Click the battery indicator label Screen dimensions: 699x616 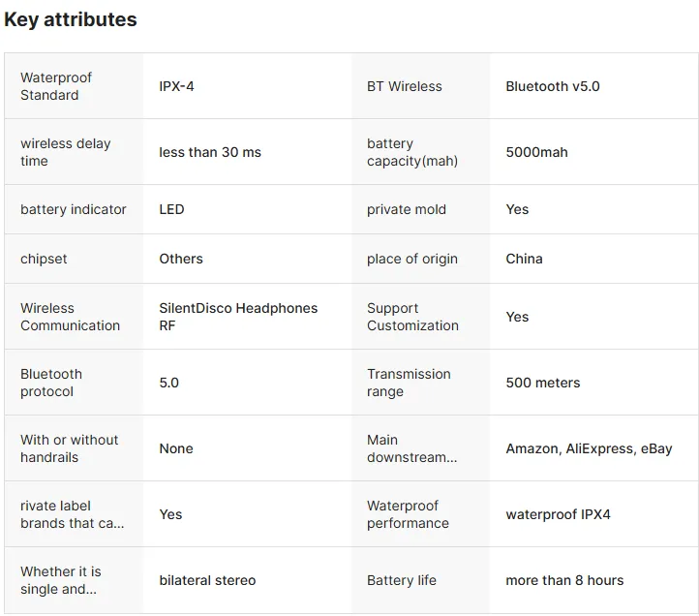pyautogui.click(x=74, y=209)
